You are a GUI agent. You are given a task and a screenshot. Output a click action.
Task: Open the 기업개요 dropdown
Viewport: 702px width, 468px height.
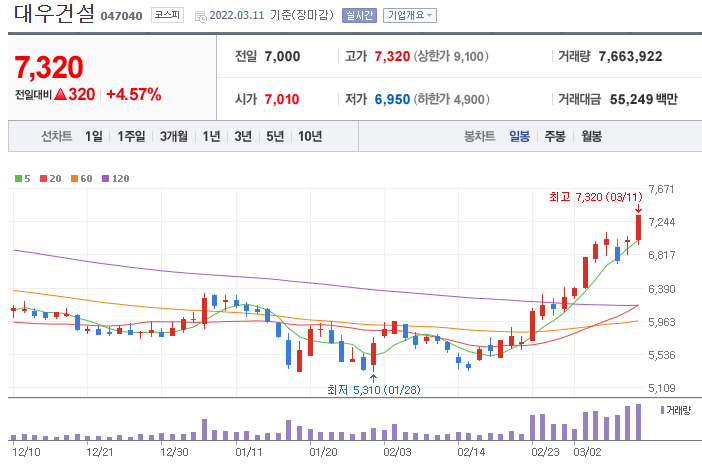[x=410, y=16]
